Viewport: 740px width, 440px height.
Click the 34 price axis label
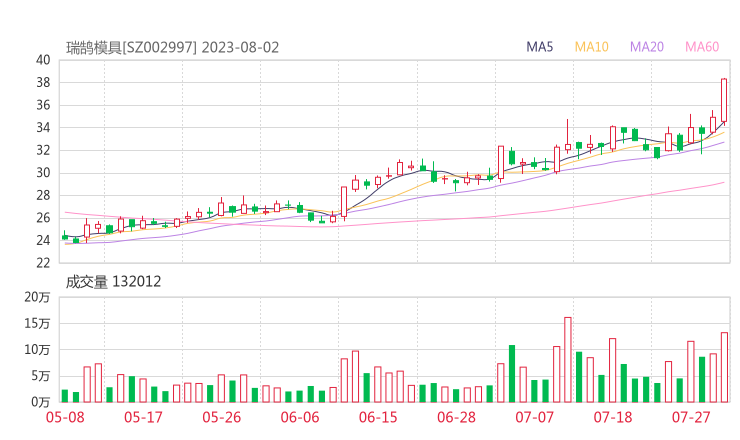point(43,127)
